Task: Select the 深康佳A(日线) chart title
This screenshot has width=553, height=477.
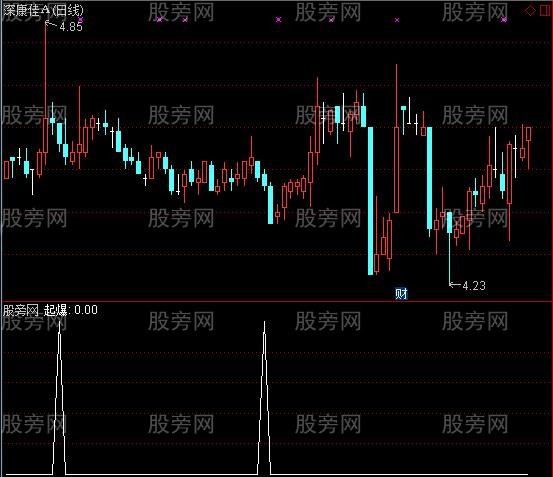Action: (x=43, y=11)
